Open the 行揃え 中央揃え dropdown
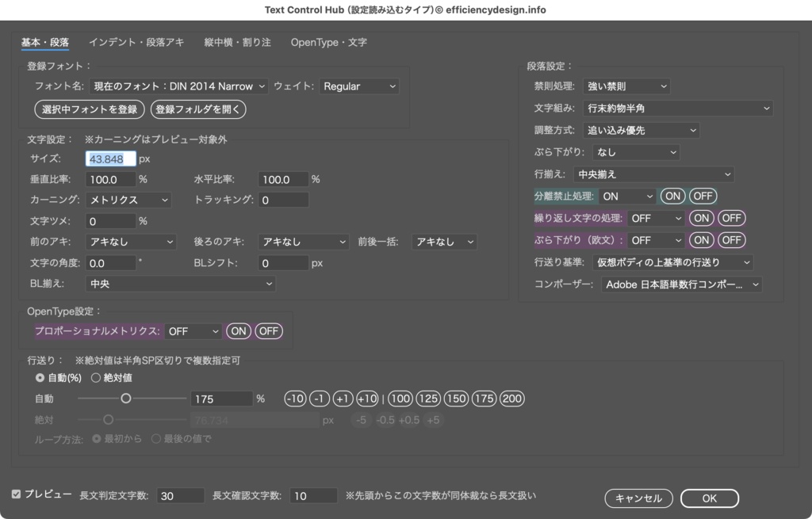The height and width of the screenshot is (519, 812). [654, 174]
